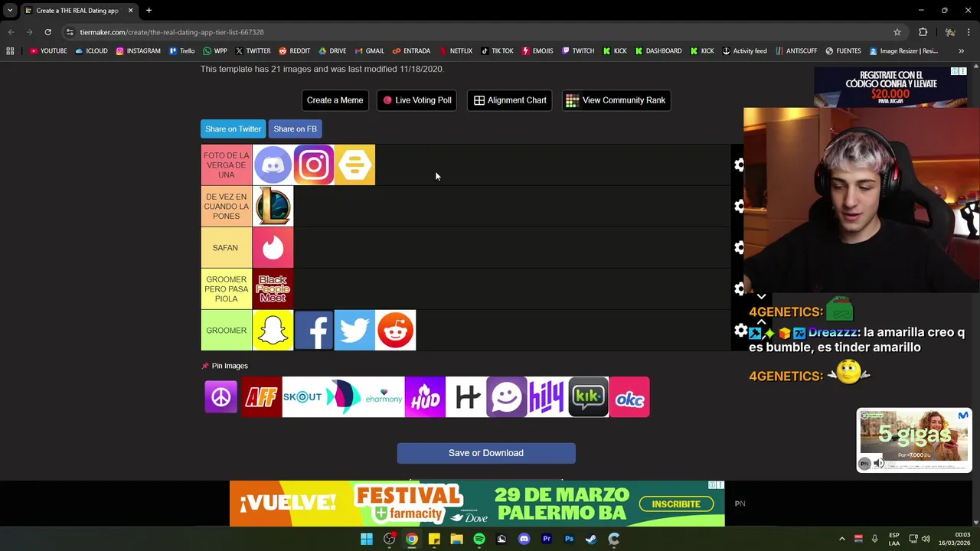Select the Black People Meet logo
This screenshot has width=980, height=551.
[x=273, y=289]
